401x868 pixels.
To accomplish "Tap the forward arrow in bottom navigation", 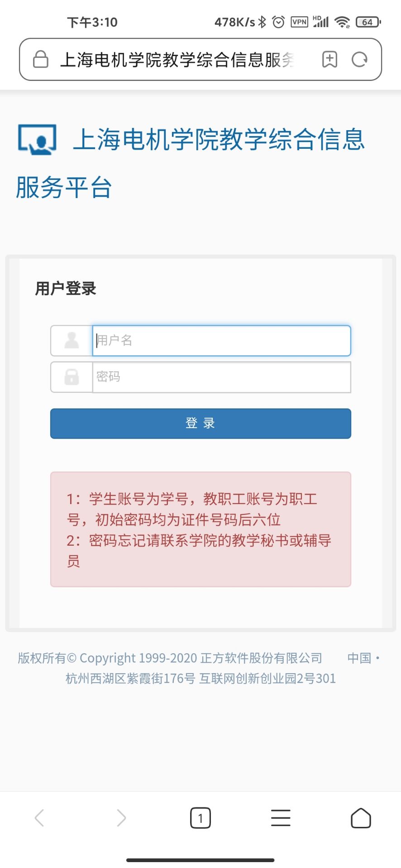I will (120, 817).
